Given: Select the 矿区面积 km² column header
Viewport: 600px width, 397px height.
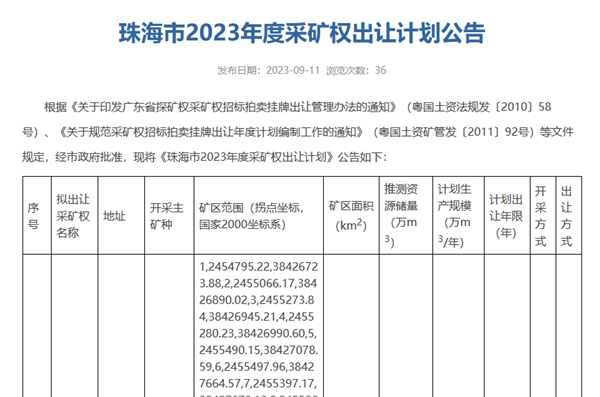Looking at the screenshot, I should [351, 216].
